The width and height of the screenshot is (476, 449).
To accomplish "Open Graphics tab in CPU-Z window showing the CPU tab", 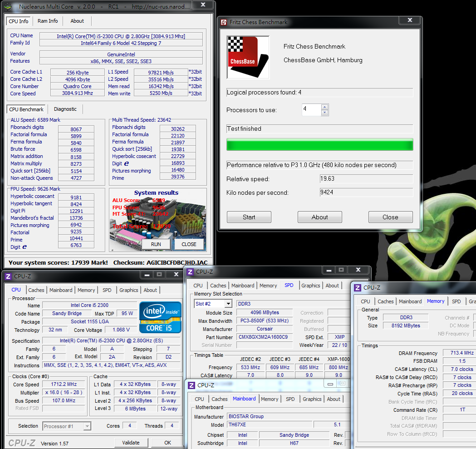I will coord(129,290).
